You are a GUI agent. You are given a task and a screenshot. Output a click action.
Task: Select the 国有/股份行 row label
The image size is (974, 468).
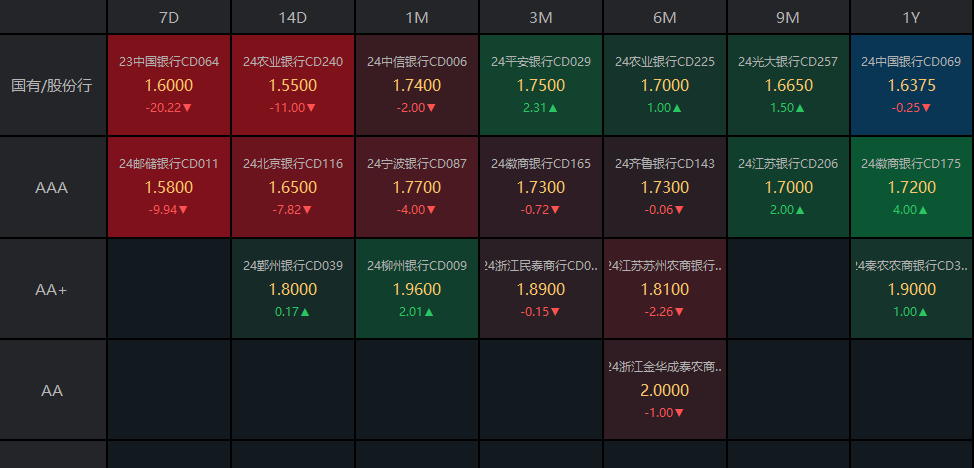52,85
